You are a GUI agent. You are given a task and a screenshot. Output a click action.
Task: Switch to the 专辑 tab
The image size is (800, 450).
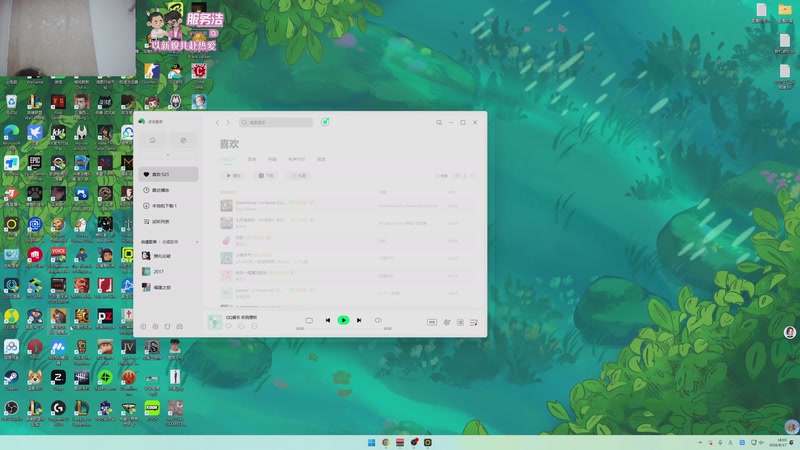click(x=272, y=160)
